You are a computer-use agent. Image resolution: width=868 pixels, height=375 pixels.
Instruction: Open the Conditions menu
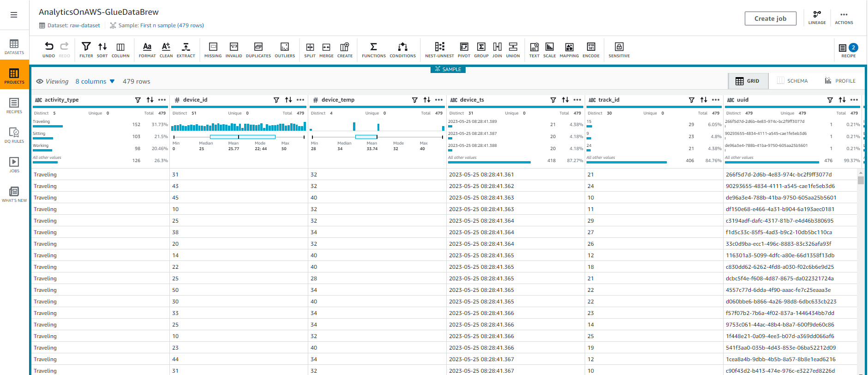[x=403, y=49]
